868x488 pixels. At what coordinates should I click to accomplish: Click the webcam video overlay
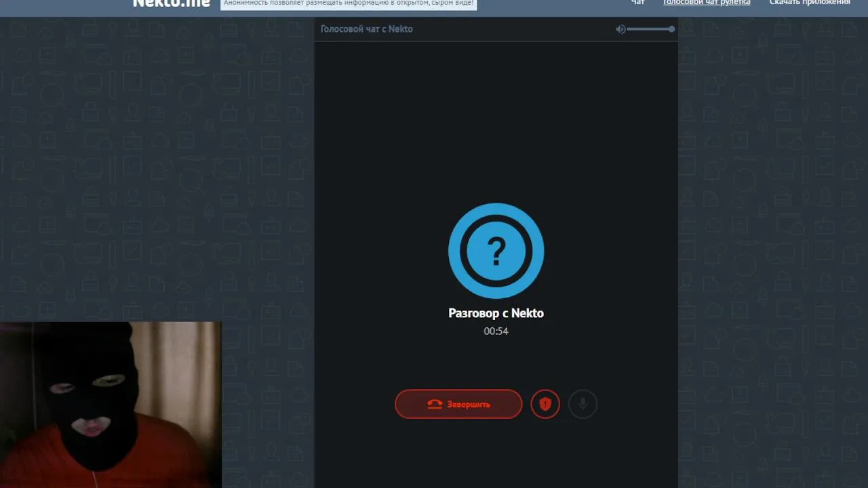pyautogui.click(x=111, y=405)
